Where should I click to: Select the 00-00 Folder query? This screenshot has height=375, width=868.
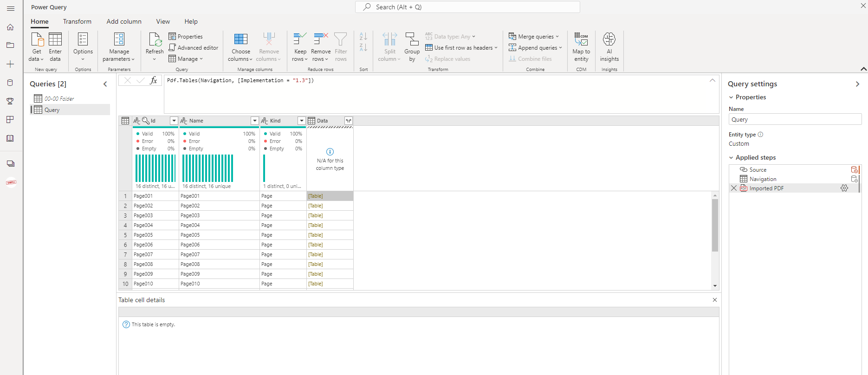[x=70, y=98]
